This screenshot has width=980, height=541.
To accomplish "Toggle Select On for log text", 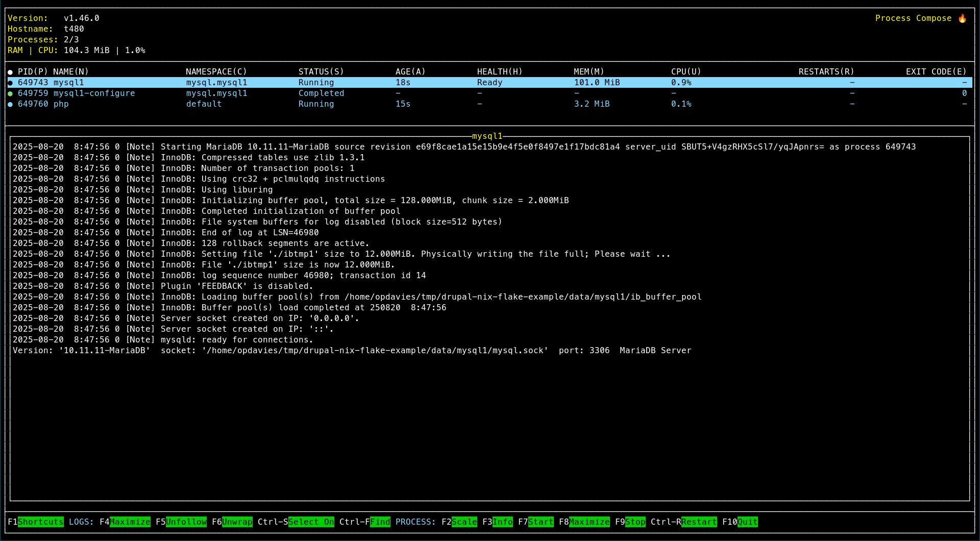I will pos(311,522).
